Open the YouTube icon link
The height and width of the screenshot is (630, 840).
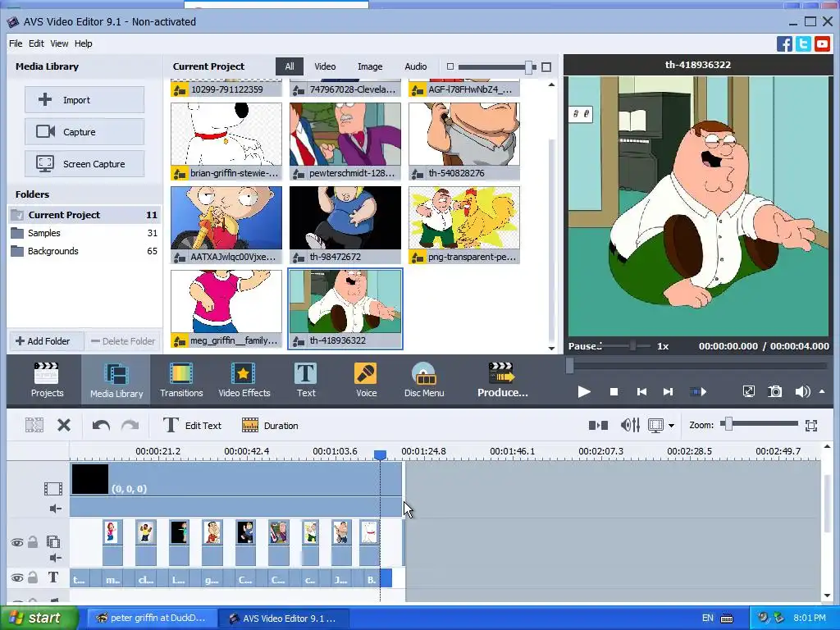(822, 43)
